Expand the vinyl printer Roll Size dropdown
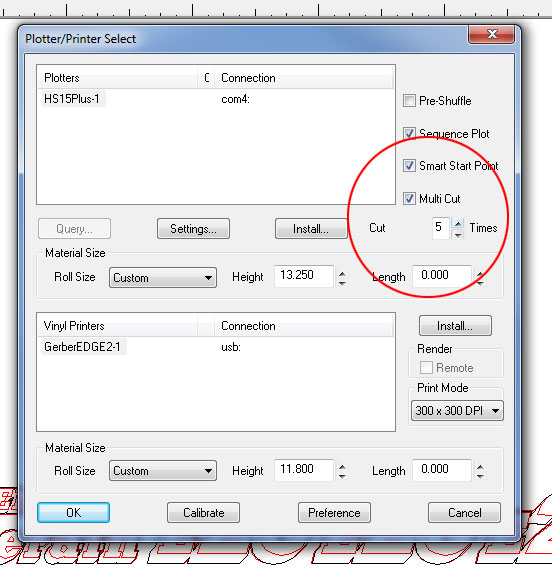 pyautogui.click(x=163, y=471)
